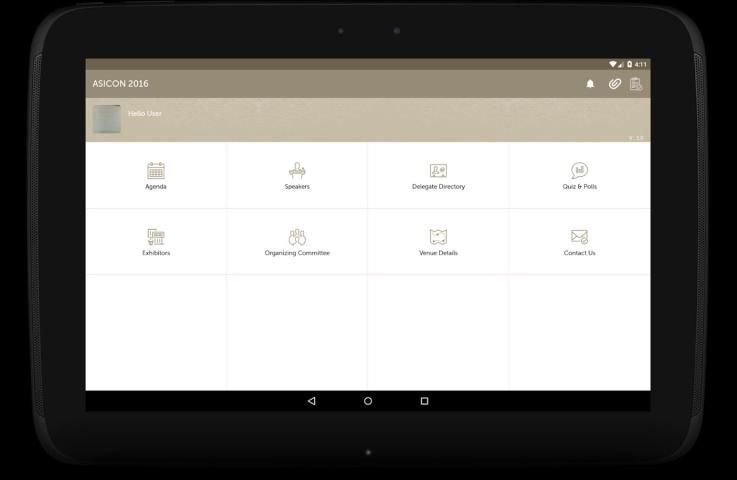The image size is (737, 480).
Task: Tap the Hello User greeting text
Action: 145,114
